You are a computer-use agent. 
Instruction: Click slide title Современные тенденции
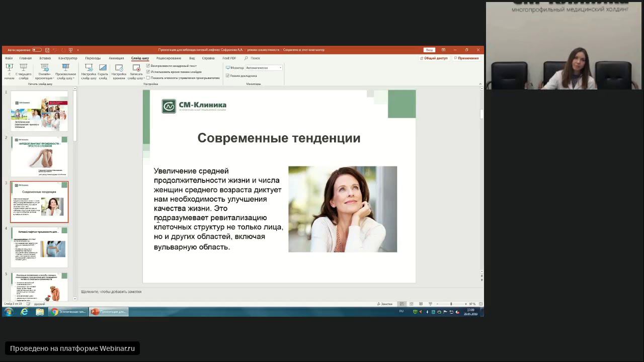(x=279, y=138)
